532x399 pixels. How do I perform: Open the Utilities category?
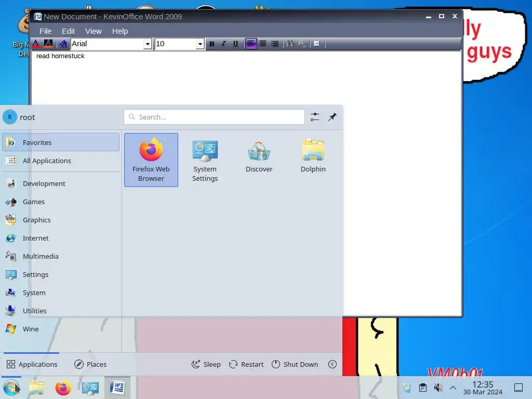(x=61, y=311)
